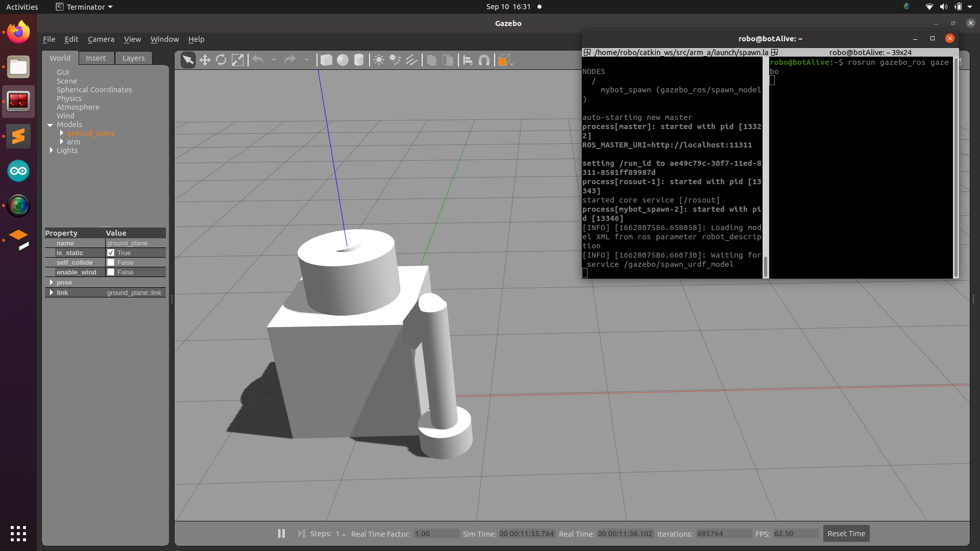The height and width of the screenshot is (551, 980).
Task: Select Physics in the World tree
Action: click(x=69, y=98)
